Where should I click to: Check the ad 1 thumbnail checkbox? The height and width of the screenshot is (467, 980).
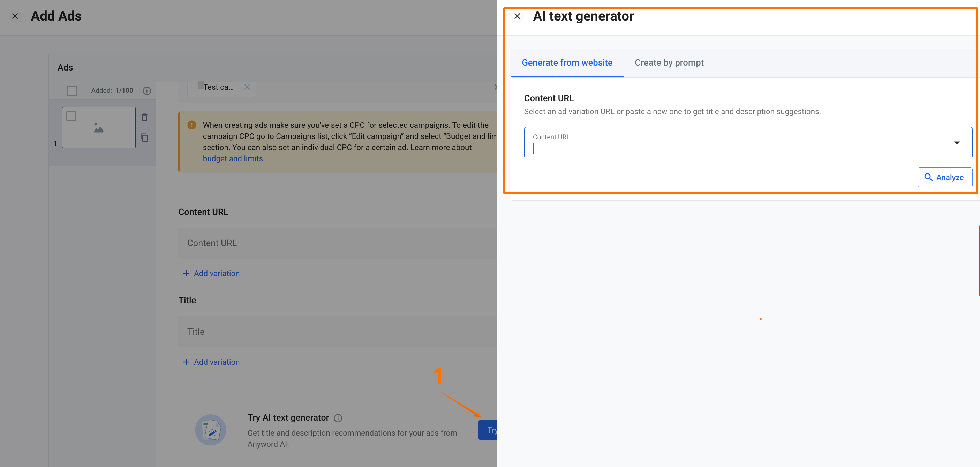71,116
